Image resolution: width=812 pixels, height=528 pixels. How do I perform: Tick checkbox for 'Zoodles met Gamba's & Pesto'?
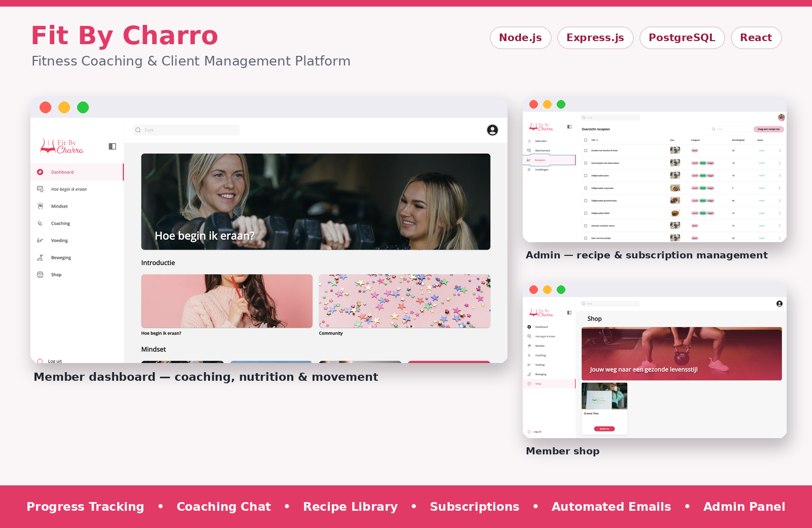[586, 150]
